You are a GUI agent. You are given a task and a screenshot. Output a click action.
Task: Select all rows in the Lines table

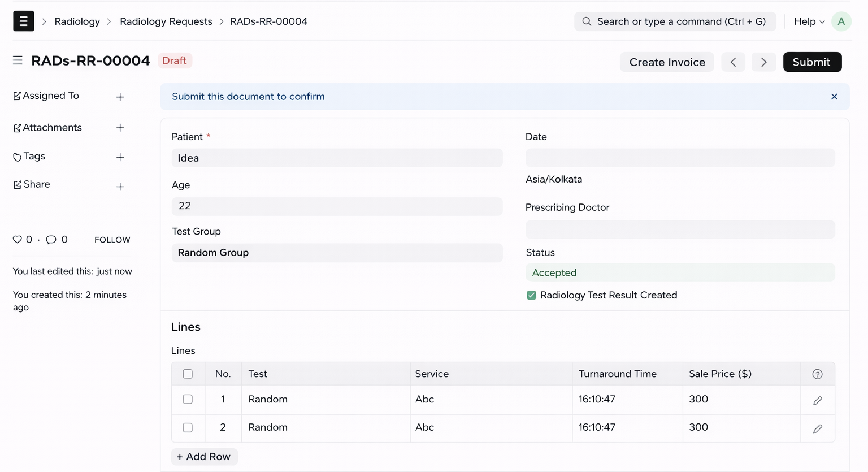tap(188, 374)
